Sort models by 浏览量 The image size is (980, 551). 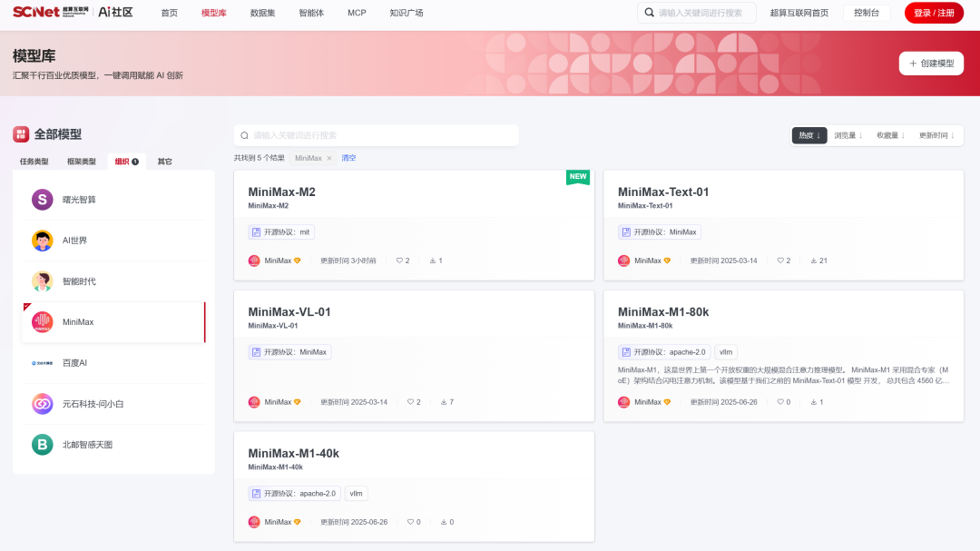pyautogui.click(x=848, y=135)
